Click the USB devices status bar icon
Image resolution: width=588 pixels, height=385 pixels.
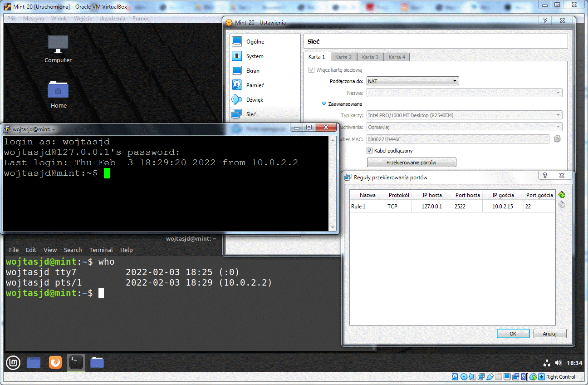[490, 377]
